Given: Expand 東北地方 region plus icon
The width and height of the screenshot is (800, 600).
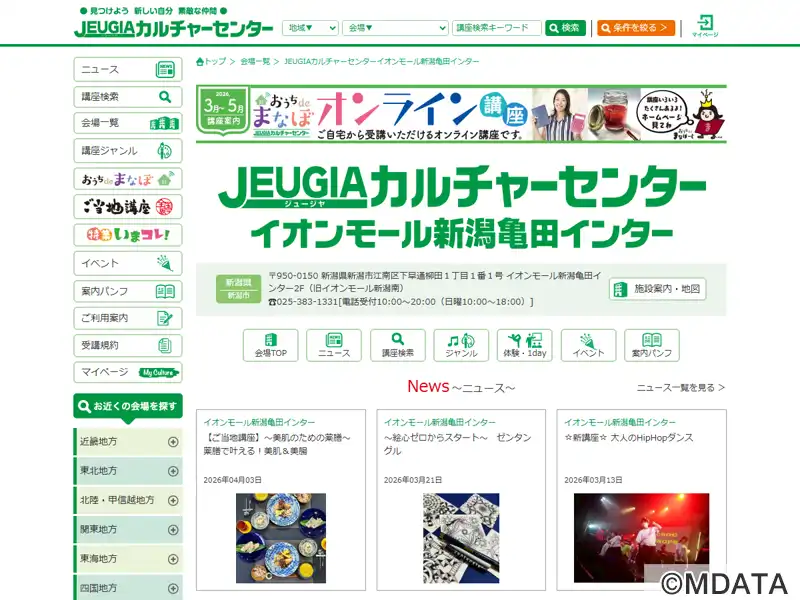Looking at the screenshot, I should pos(173,471).
